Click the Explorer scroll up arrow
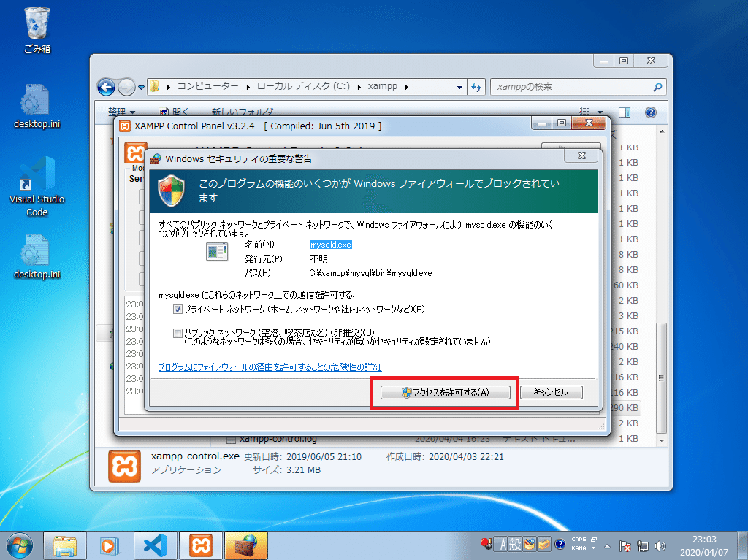This screenshot has width=748, height=560. pyautogui.click(x=661, y=131)
